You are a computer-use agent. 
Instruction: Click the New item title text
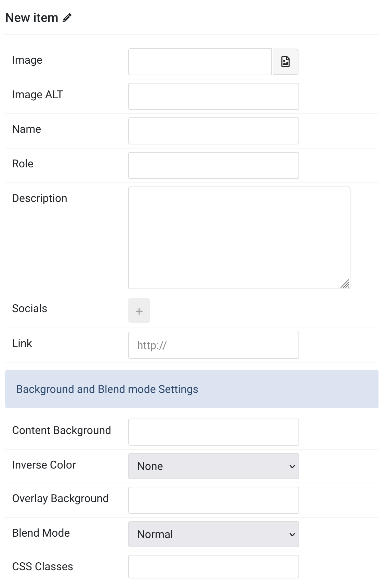pos(32,18)
